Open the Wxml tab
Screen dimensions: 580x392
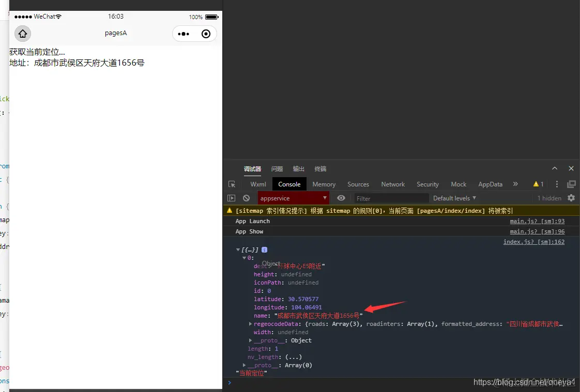tap(258, 184)
